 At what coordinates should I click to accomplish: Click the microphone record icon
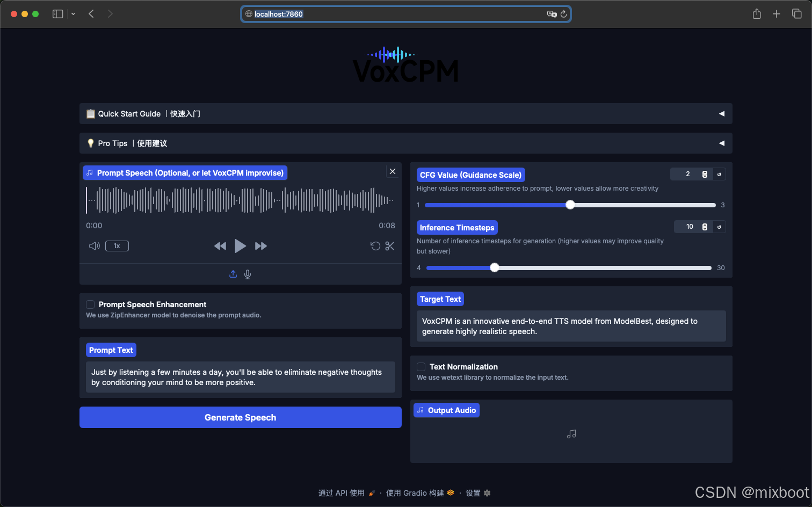[x=248, y=274]
